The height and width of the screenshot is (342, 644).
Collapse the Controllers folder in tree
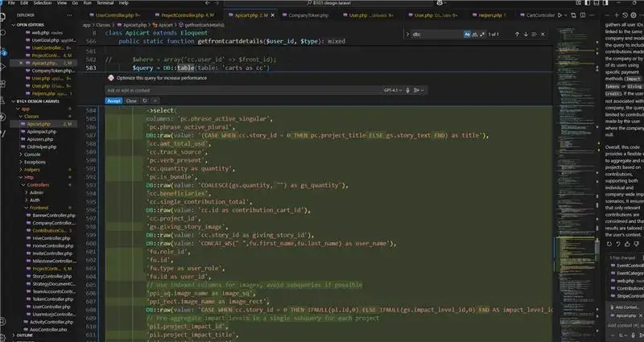coord(26,185)
